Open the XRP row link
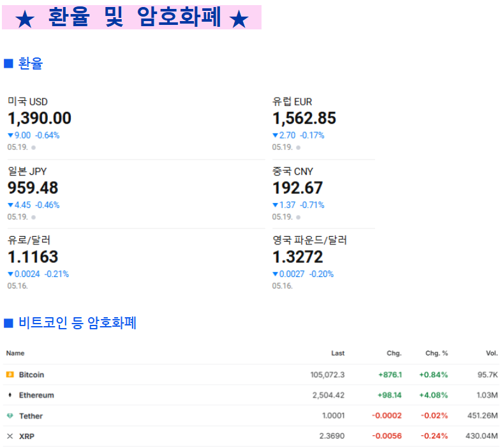Viewport: 502px width, 448px height. pos(27,437)
